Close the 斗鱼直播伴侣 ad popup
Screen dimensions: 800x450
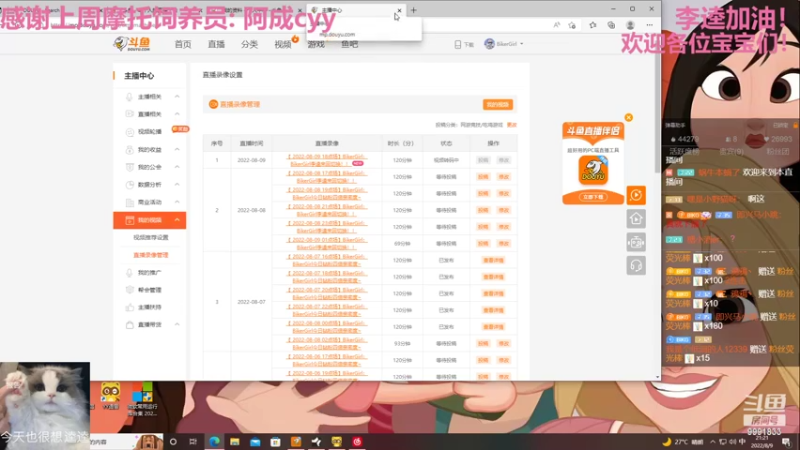coord(629,117)
